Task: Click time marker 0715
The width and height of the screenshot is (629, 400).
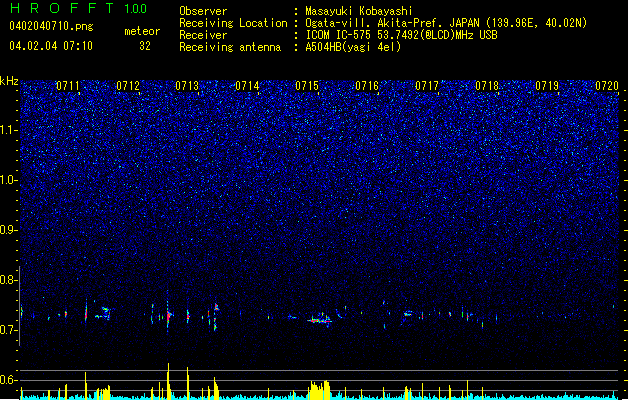Action: 307,86
